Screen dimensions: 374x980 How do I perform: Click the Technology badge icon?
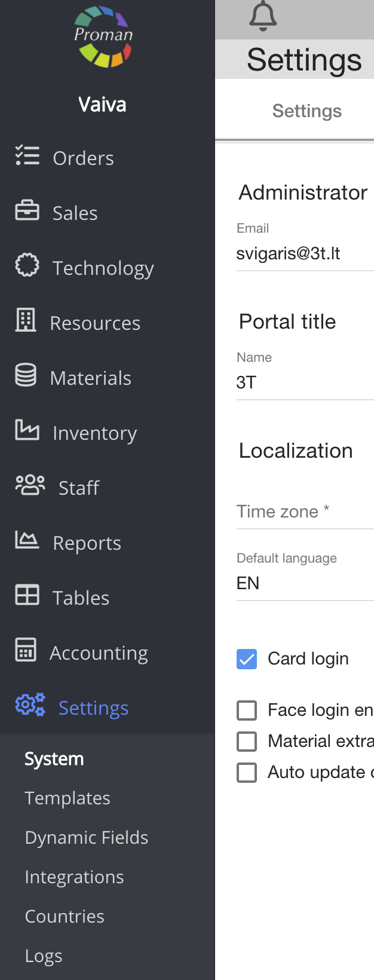point(27,265)
